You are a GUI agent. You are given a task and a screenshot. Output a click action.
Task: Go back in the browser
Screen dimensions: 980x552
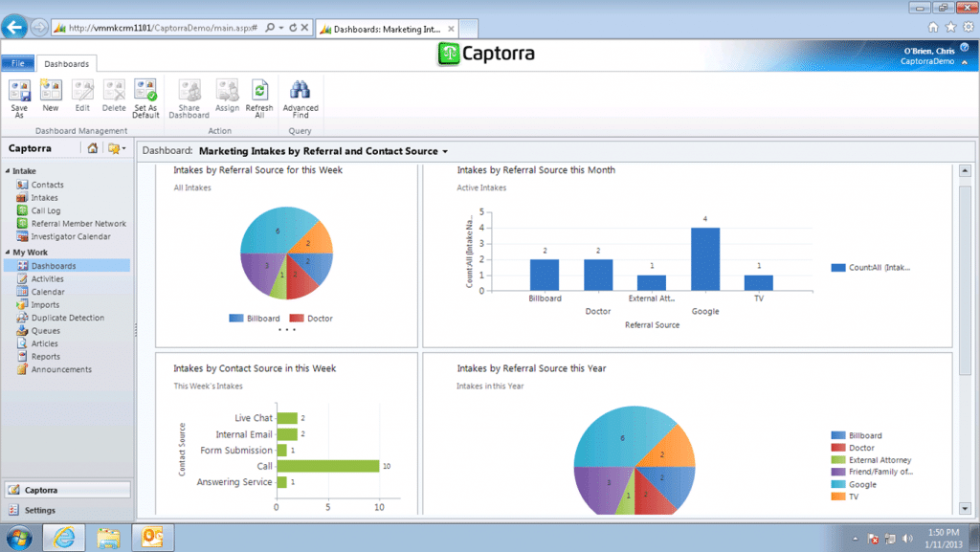click(14, 28)
